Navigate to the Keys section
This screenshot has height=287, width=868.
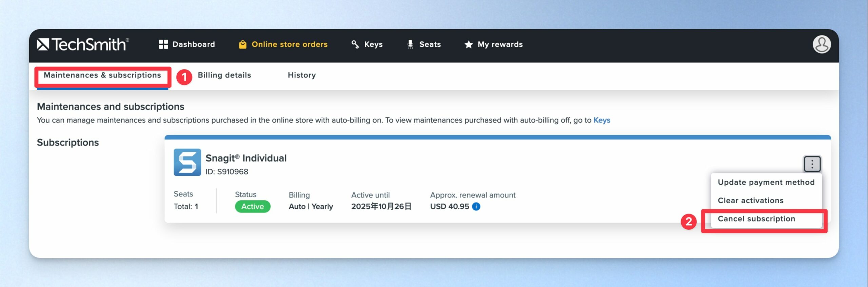point(367,44)
